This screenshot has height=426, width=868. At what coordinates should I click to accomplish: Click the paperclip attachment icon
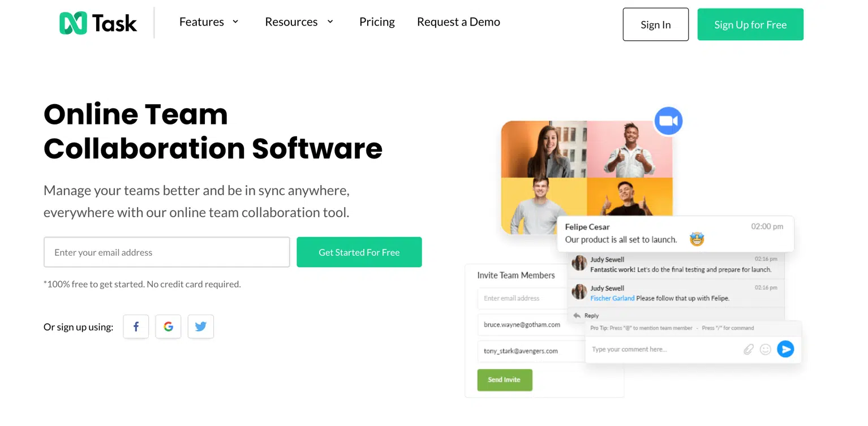[748, 350]
